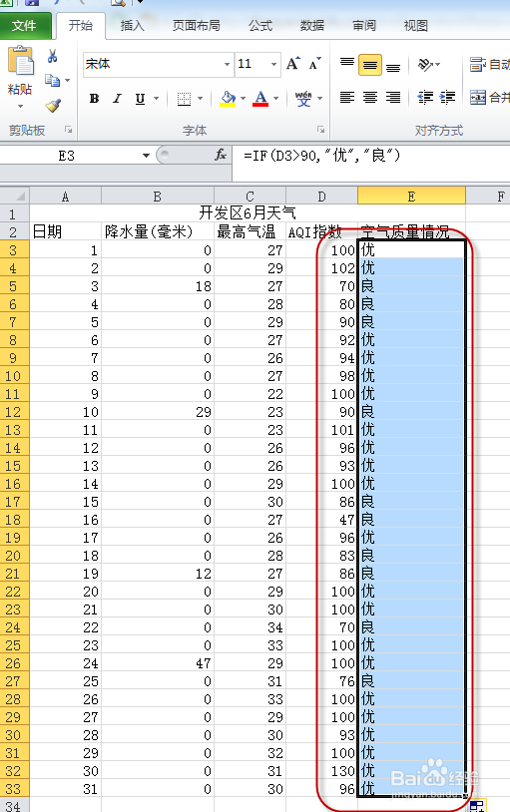Select the 降水量(毫米) header cell
The width and height of the screenshot is (510, 812).
(x=157, y=231)
